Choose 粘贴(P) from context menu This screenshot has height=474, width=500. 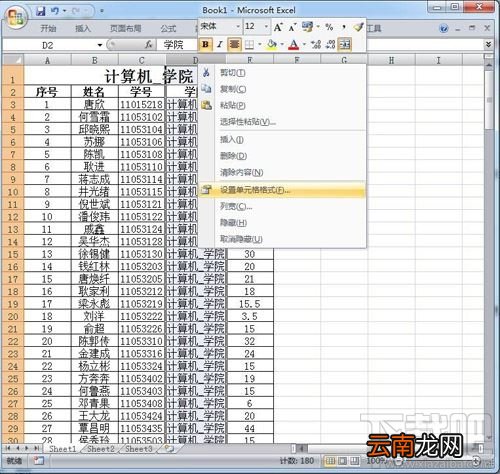pyautogui.click(x=282, y=105)
